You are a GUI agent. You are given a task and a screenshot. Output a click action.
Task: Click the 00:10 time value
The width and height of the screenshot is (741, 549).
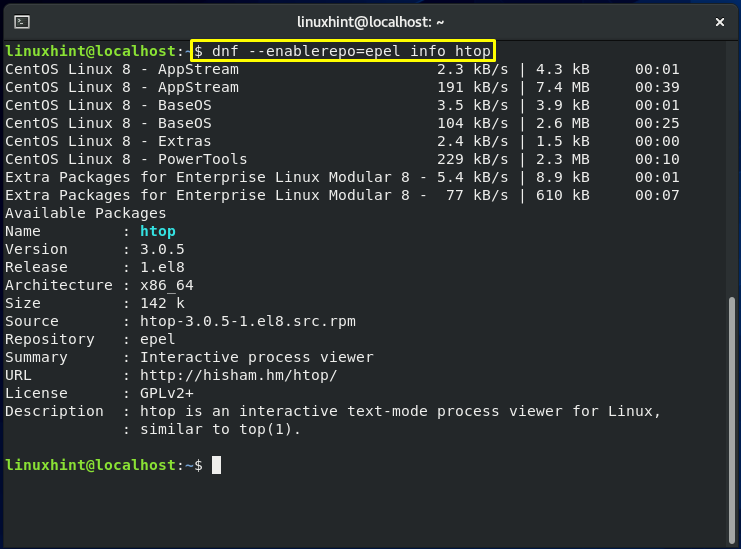tap(657, 159)
